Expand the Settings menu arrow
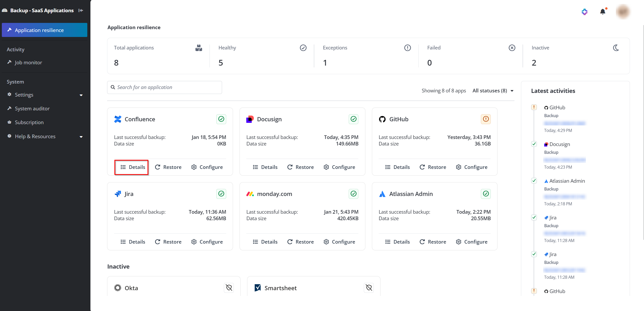 pos(81,95)
